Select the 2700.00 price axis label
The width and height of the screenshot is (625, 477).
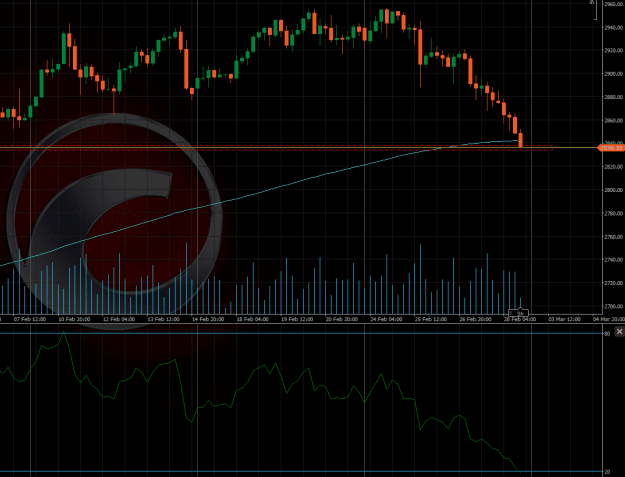[613, 306]
